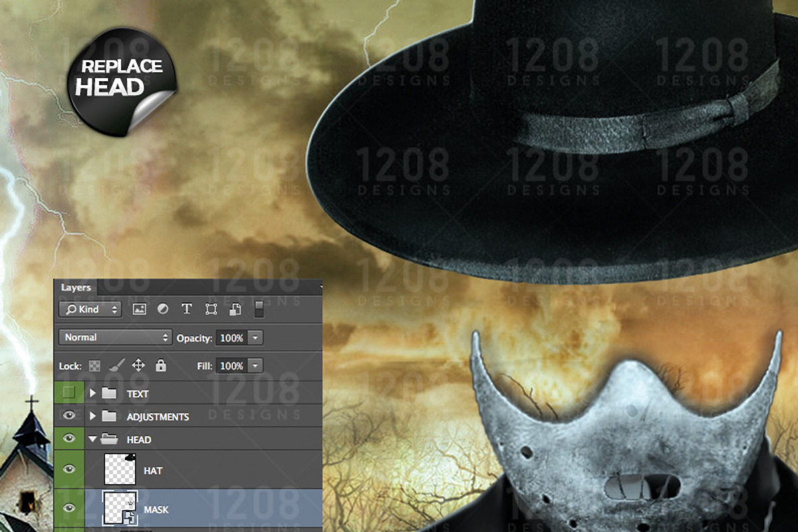Hide the MASK layer
Screen dimensions: 798x532
68,509
